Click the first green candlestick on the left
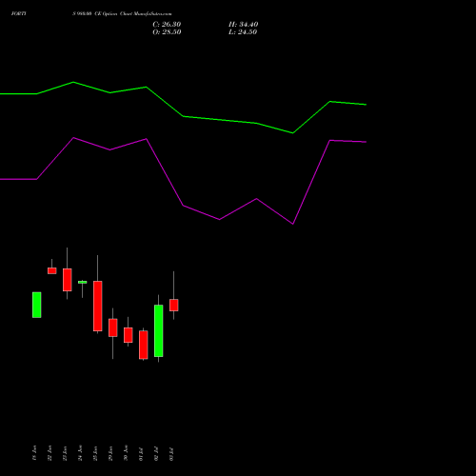 (x=37, y=305)
